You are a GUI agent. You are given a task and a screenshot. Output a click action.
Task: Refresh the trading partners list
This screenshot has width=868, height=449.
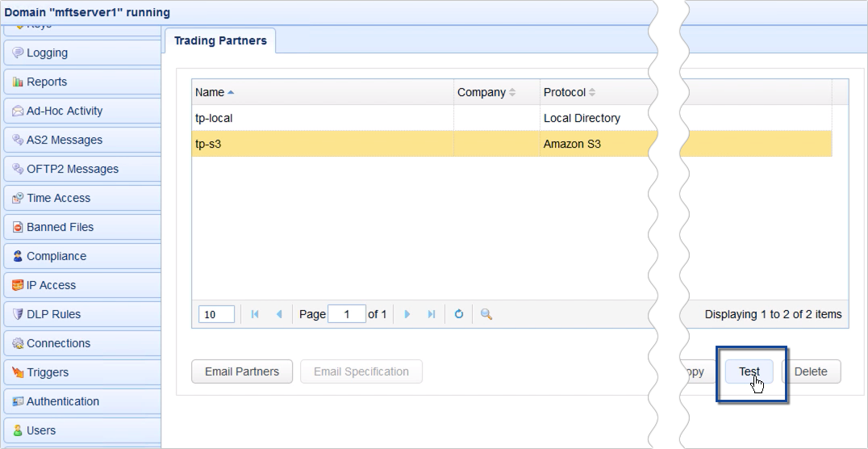point(459,314)
